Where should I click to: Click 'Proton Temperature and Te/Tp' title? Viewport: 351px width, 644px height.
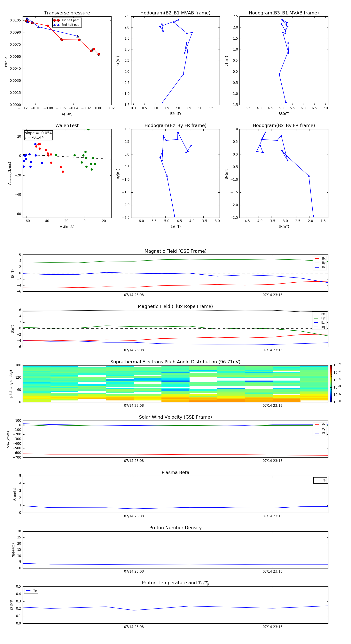point(175,583)
